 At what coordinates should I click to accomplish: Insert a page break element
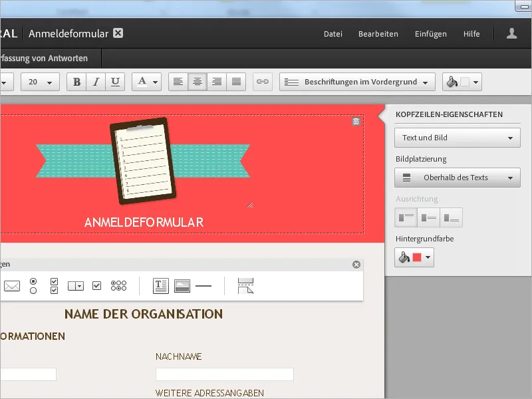click(245, 286)
